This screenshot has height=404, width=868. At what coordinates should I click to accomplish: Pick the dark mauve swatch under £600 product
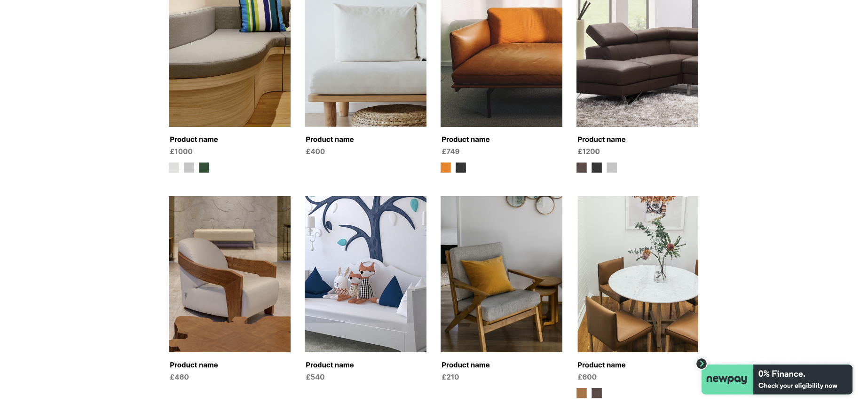point(597,393)
